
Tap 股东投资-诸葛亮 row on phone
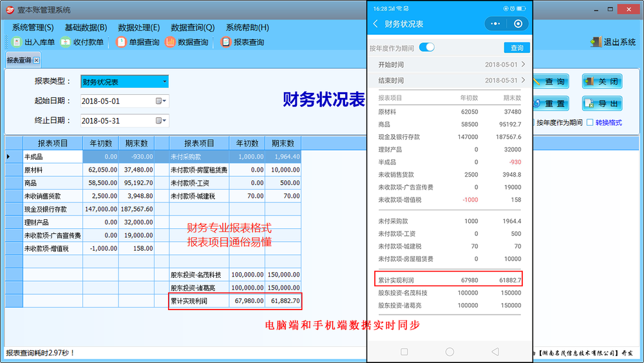tap(450, 306)
